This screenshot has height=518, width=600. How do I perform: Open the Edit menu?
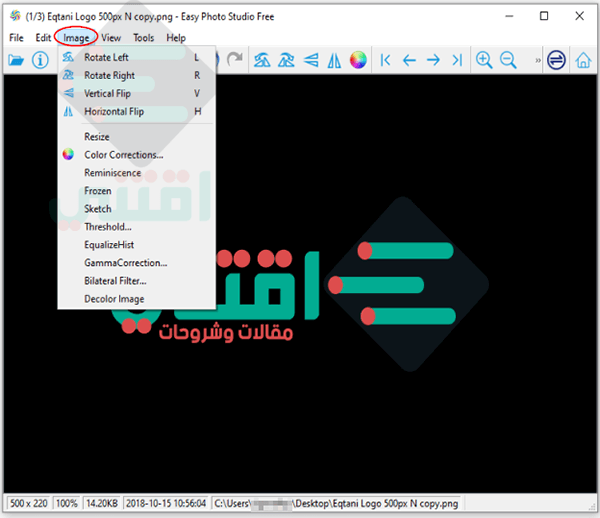click(x=43, y=38)
